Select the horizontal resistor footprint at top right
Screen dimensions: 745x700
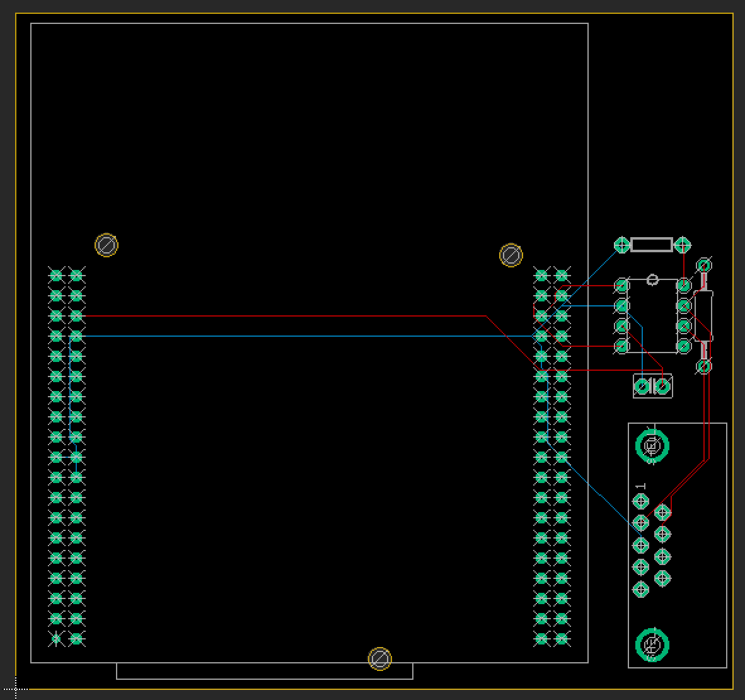point(651,245)
